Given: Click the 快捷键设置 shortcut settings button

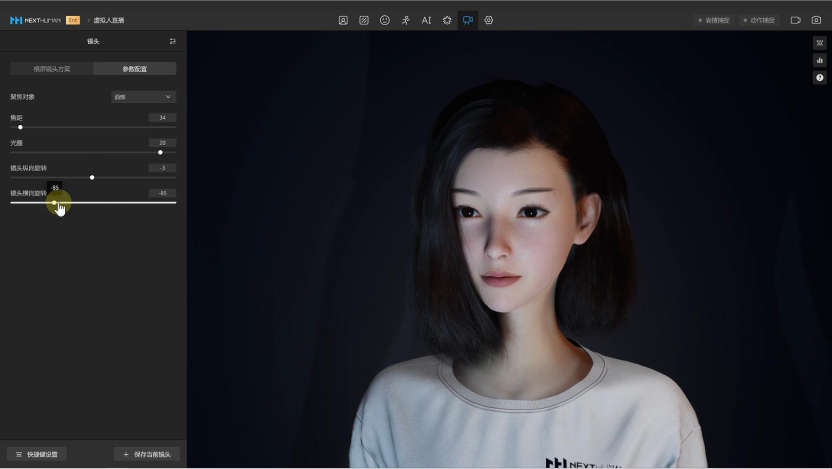Looking at the screenshot, I should click(x=36, y=454).
